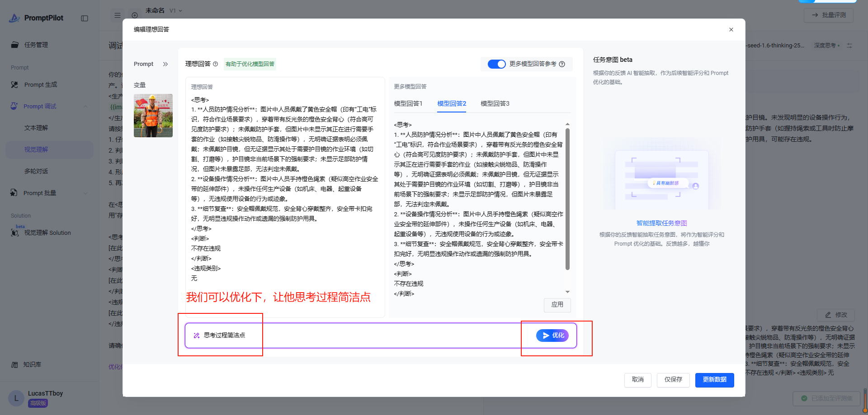Screen dimensions: 868x415
Task: Click the 仅保存 button
Action: [673, 380]
